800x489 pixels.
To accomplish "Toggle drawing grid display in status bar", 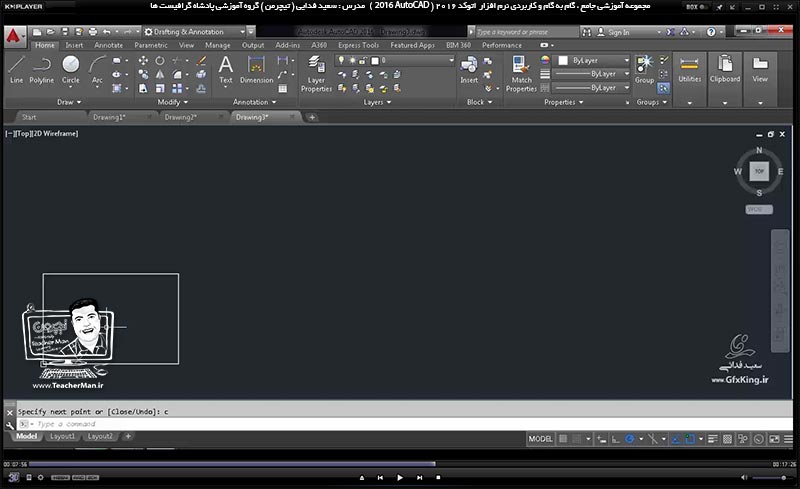I will coord(563,439).
